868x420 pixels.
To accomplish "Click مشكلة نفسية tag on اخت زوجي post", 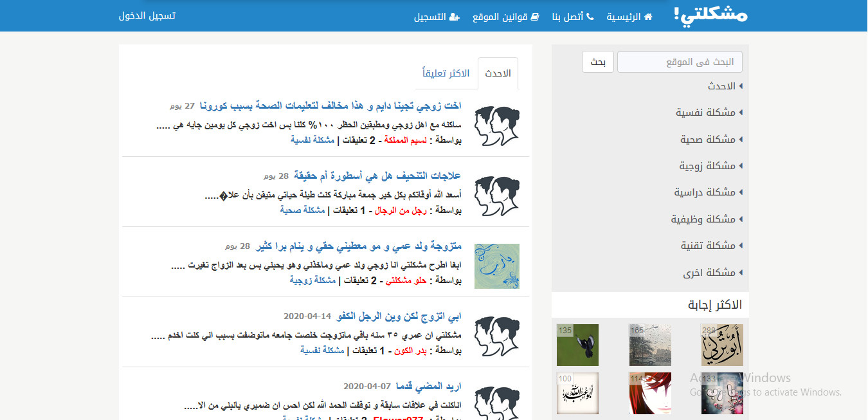I will coord(313,140).
